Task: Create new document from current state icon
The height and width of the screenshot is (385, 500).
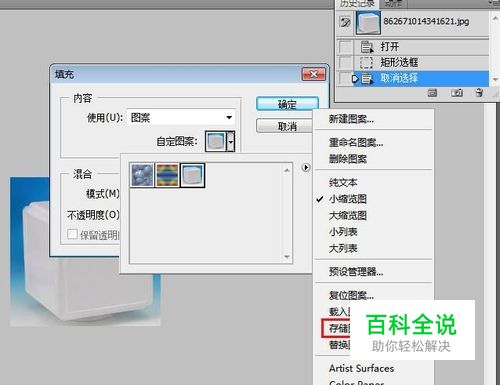Action: pyautogui.click(x=432, y=93)
